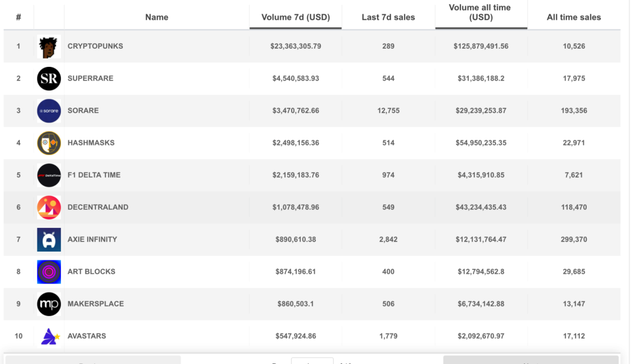Click the Sorare blue logo
This screenshot has width=640, height=364.
pos(49,111)
